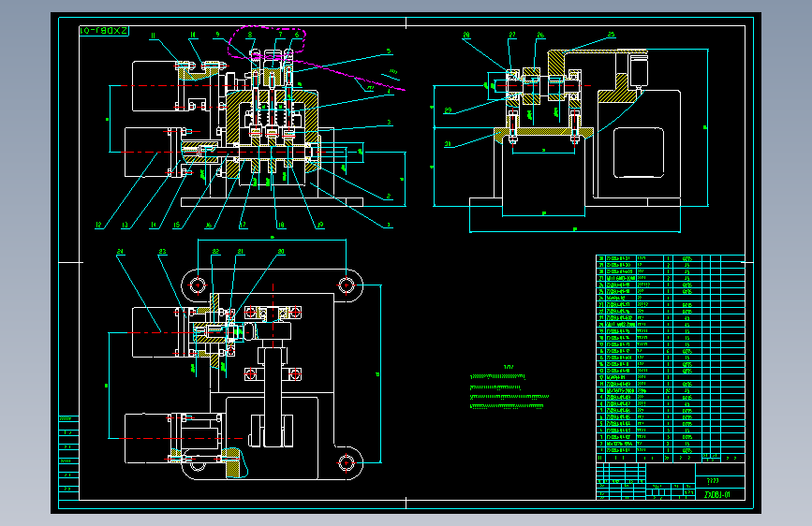Click part balloon number 9
This screenshot has width=812, height=526.
coord(217,35)
